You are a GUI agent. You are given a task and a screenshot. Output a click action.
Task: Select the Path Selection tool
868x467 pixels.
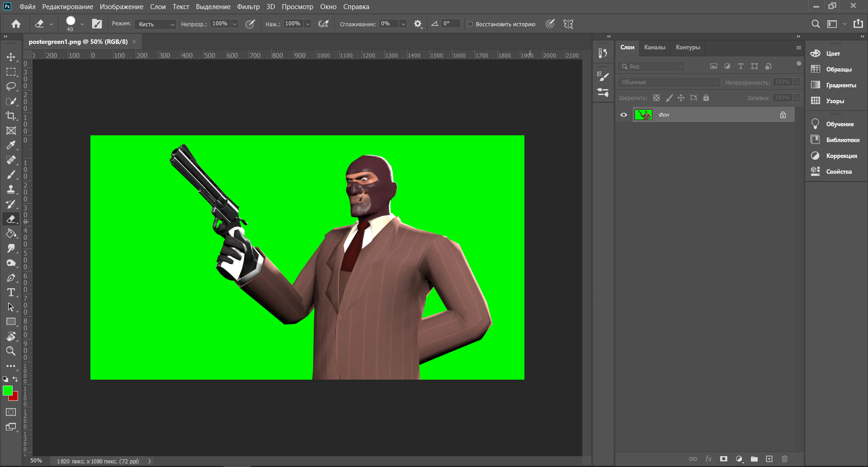11,307
